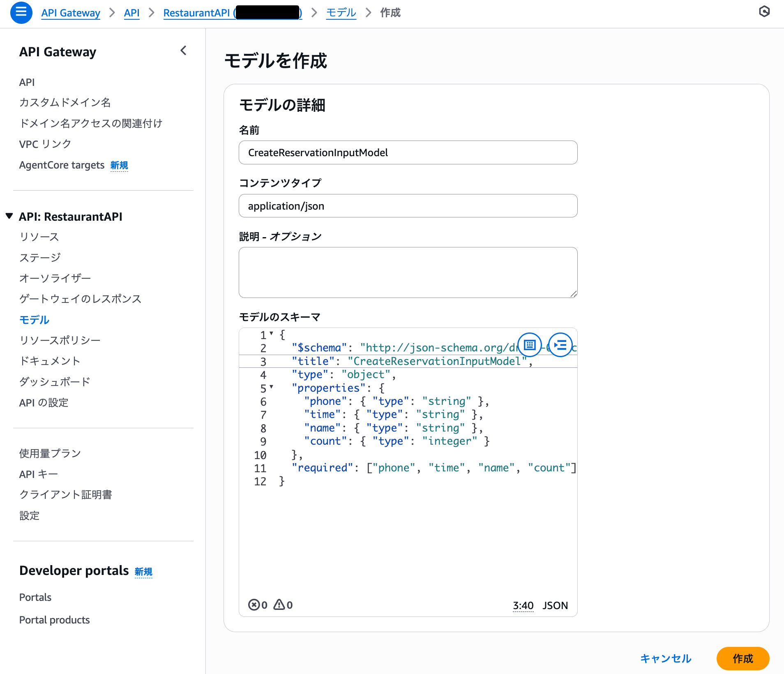
Task: Select 使用量プラン in the sidebar
Action: 50,453
